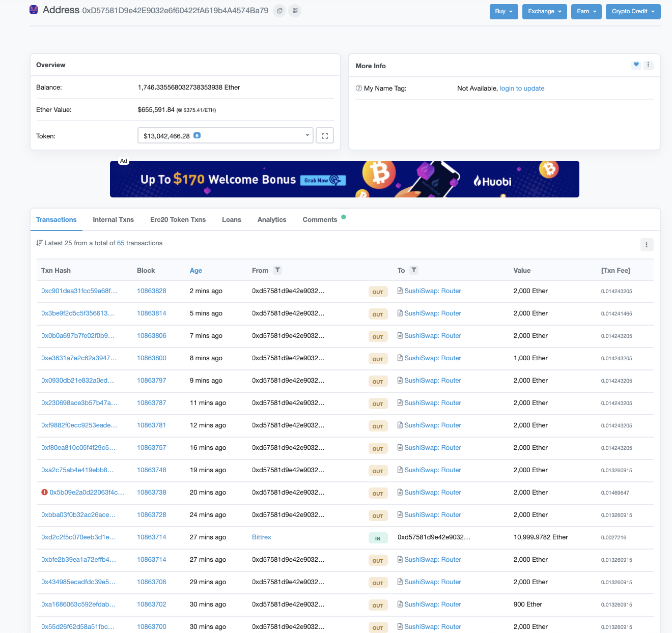672x633 pixels.
Task: Open the Loans tab
Action: coord(232,220)
